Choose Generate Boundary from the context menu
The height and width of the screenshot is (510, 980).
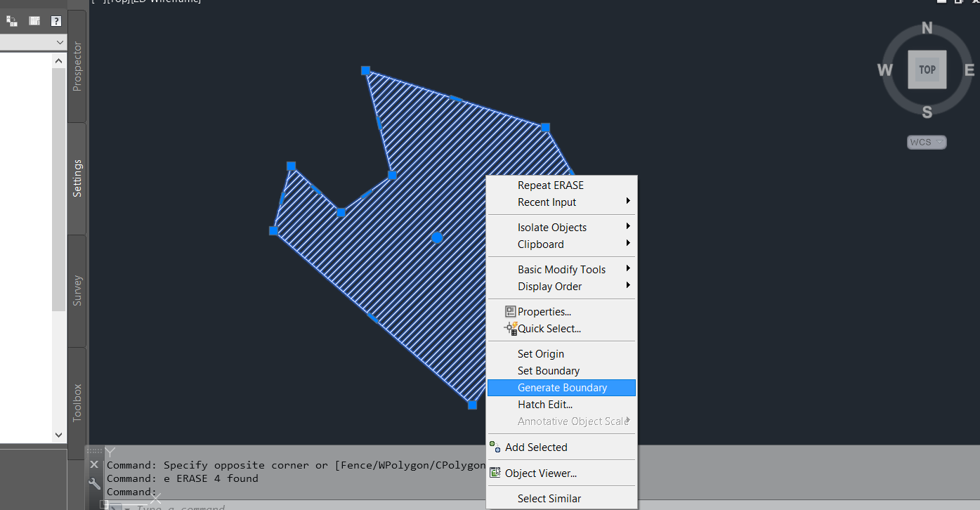click(x=561, y=387)
